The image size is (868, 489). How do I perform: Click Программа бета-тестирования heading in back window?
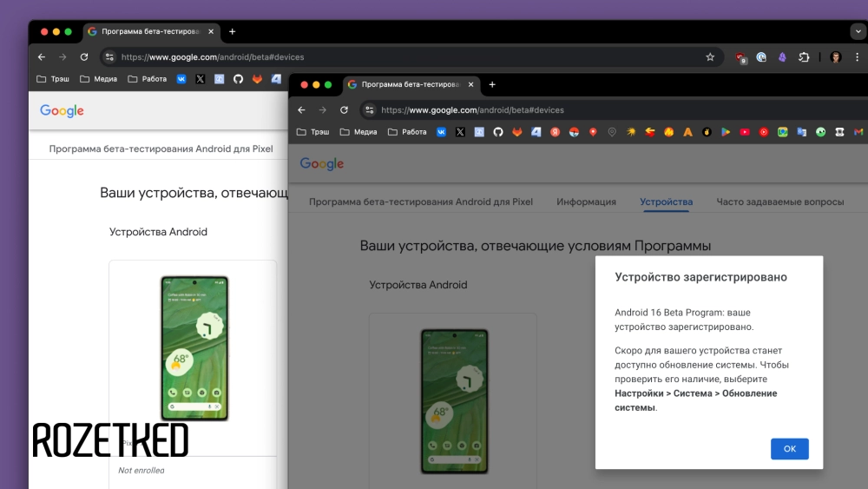tap(161, 149)
